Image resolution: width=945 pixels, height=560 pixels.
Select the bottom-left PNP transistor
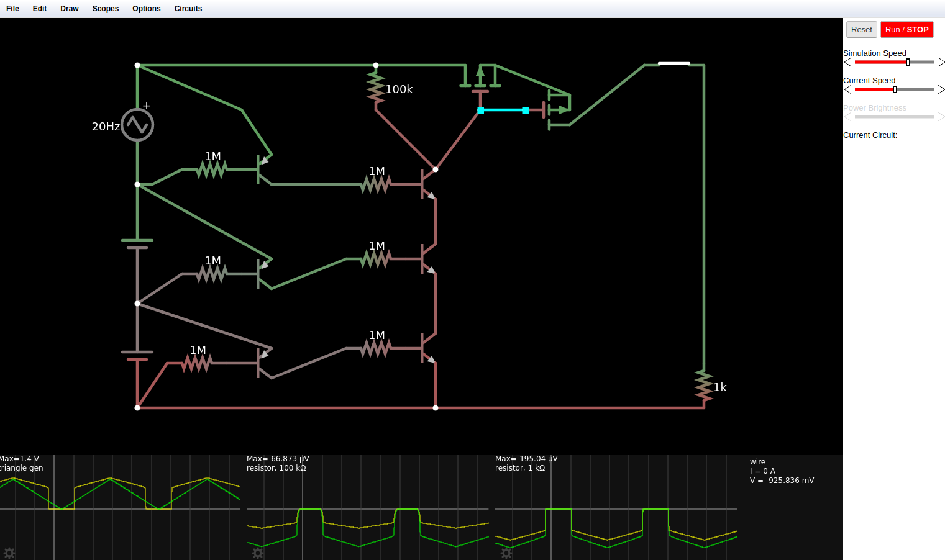(264, 363)
